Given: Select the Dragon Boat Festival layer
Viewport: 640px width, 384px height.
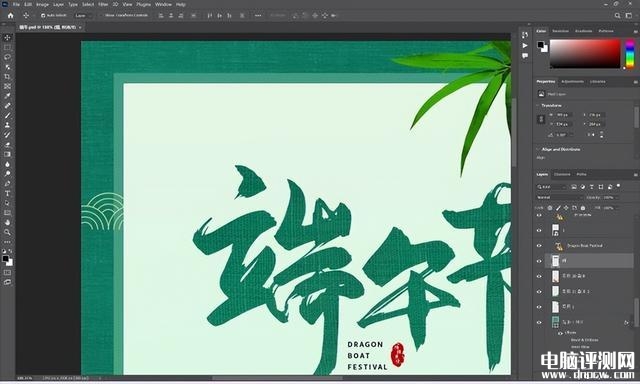Looking at the screenshot, I should pos(584,246).
